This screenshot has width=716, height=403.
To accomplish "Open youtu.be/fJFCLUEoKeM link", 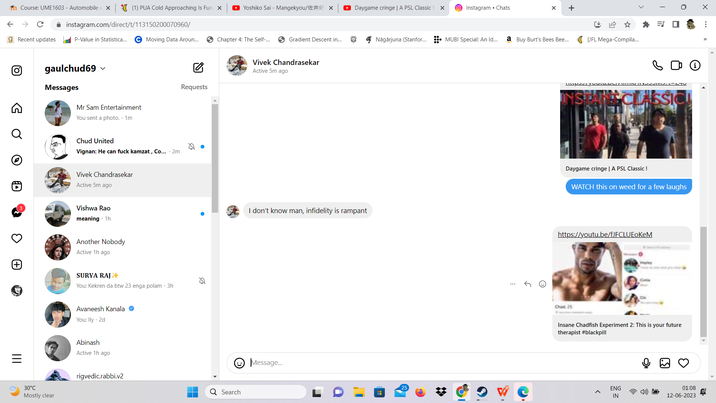I will 605,234.
